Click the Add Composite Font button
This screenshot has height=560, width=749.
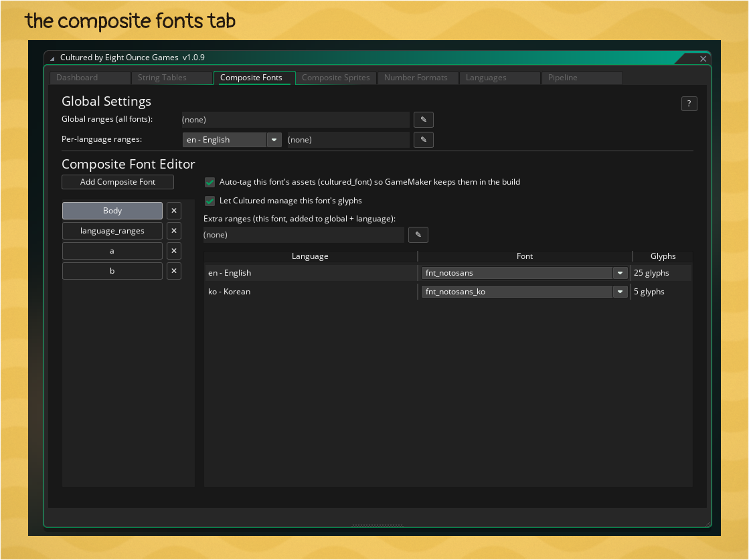click(x=118, y=182)
